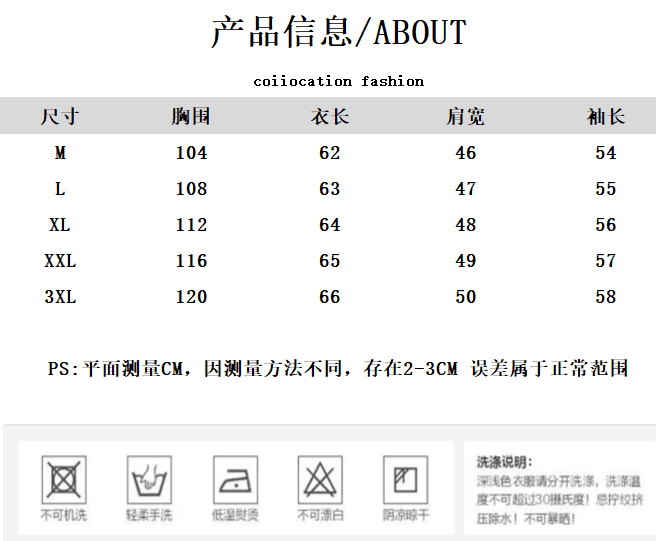This screenshot has height=541, width=656.
Task: Click the 洗涤说明 washing instructions title
Action: (505, 462)
